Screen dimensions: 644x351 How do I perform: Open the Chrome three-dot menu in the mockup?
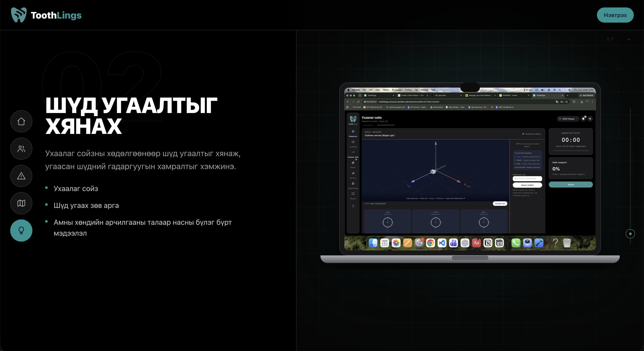592,102
